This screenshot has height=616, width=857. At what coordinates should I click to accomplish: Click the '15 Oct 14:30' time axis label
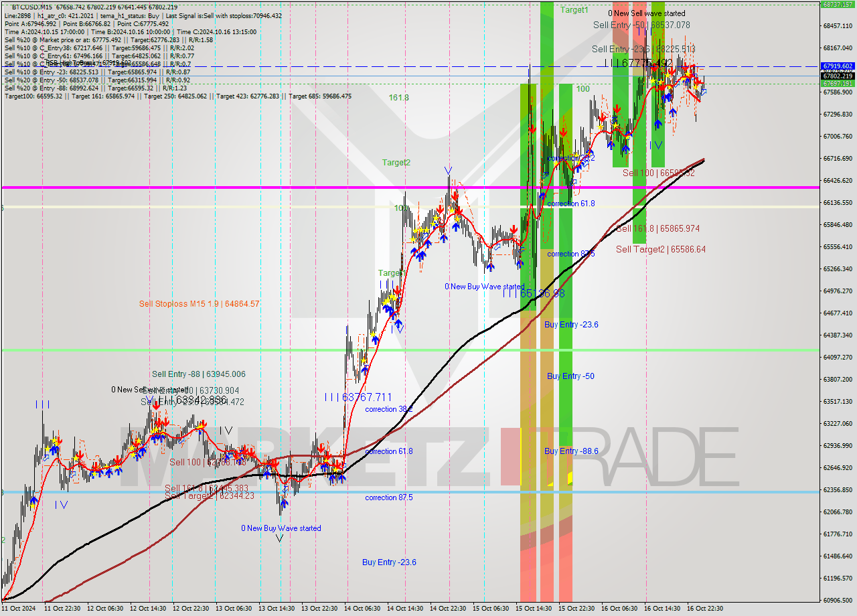534,609
